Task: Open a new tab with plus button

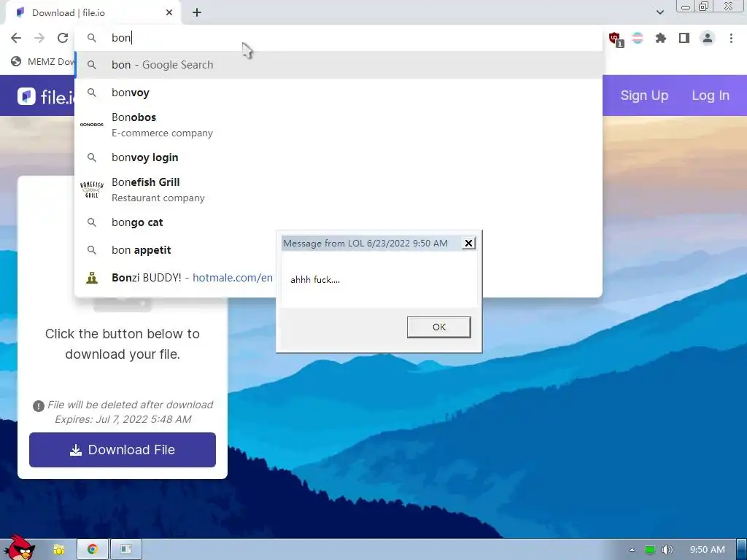Action: (197, 13)
